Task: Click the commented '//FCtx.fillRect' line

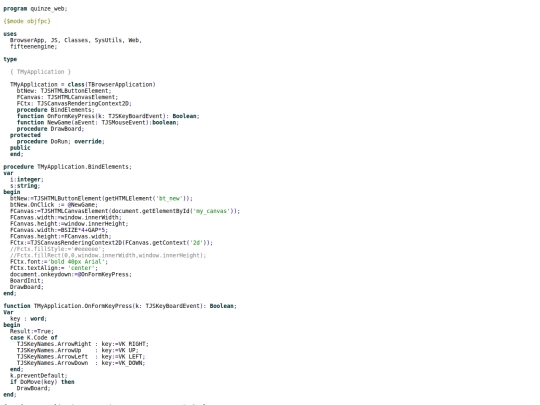Action: coord(108,255)
